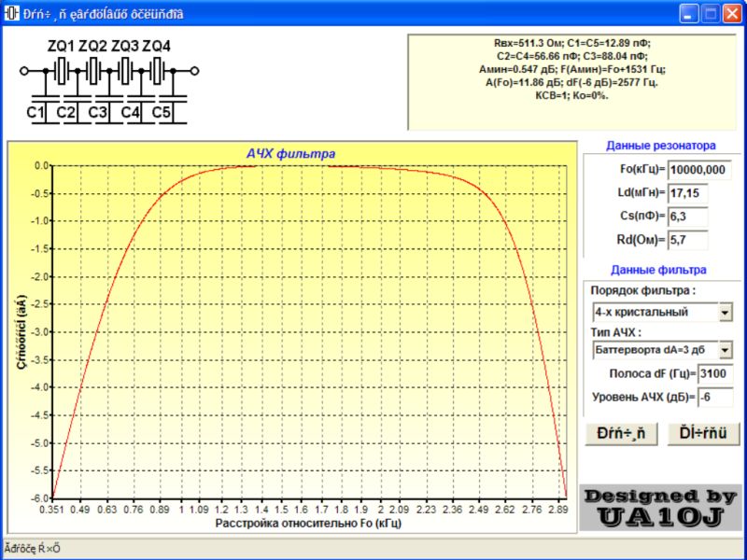
Task: Click the ZQ4 crystal symbol in the schematic
Action: click(x=158, y=70)
